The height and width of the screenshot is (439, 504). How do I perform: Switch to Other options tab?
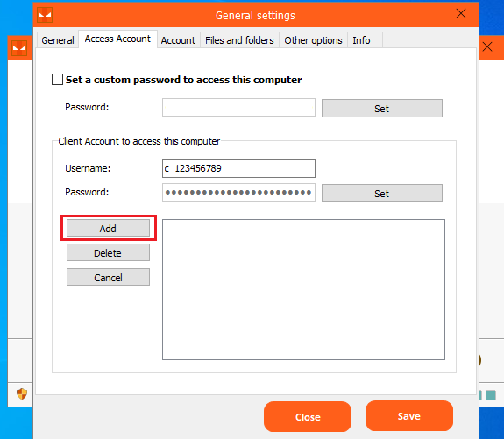pyautogui.click(x=313, y=40)
